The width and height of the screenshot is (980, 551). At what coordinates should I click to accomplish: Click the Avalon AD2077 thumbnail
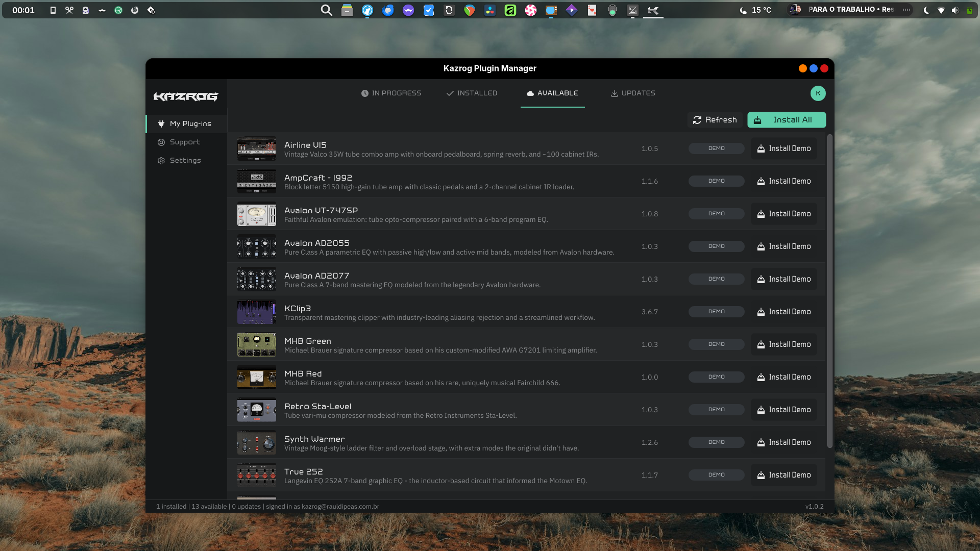[257, 279]
